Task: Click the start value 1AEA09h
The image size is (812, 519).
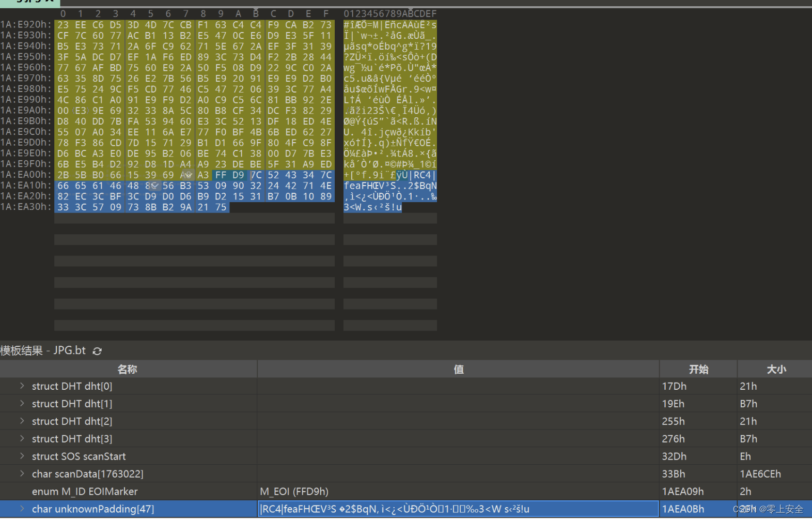Action: (x=683, y=492)
